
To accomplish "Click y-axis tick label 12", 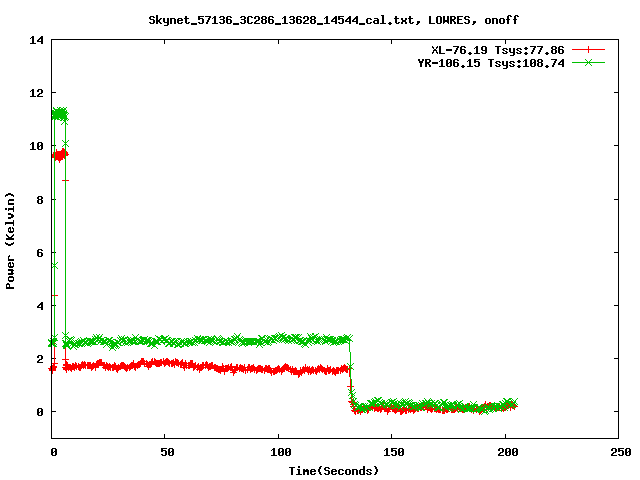I will [36, 93].
